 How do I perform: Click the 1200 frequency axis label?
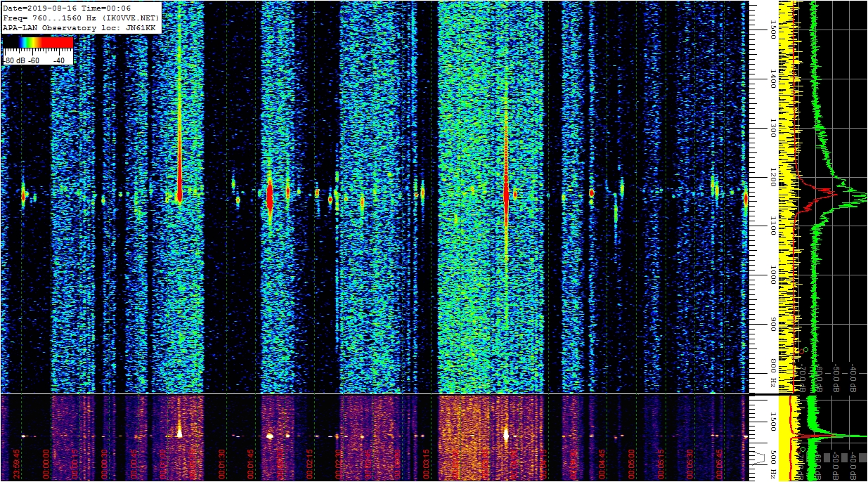772,176
